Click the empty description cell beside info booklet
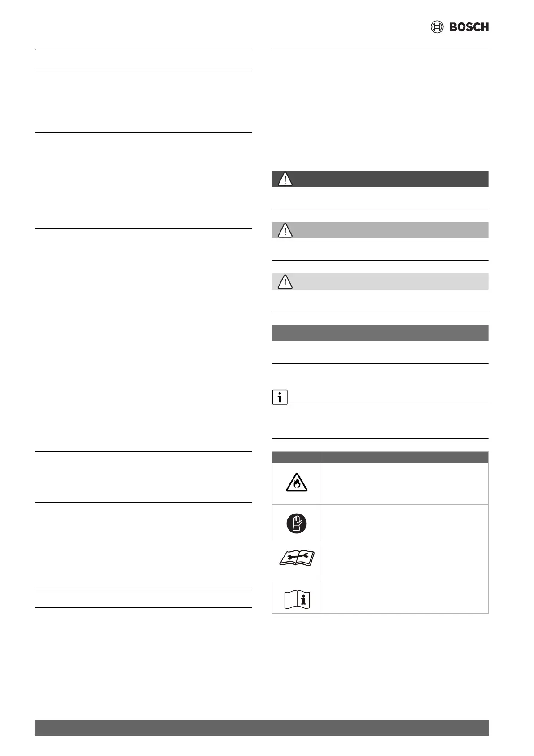Viewport: 534px width, 756px height. [x=404, y=597]
